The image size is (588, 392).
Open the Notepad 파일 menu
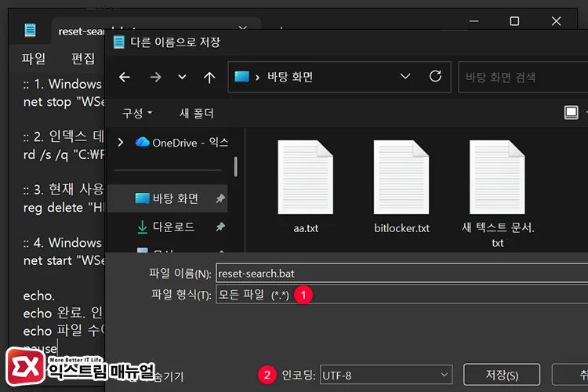(34, 59)
